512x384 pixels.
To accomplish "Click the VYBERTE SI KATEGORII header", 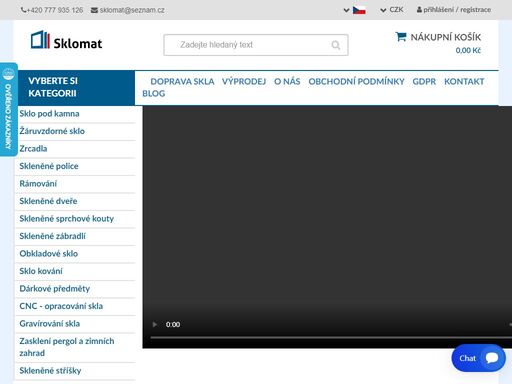I will 76,87.
